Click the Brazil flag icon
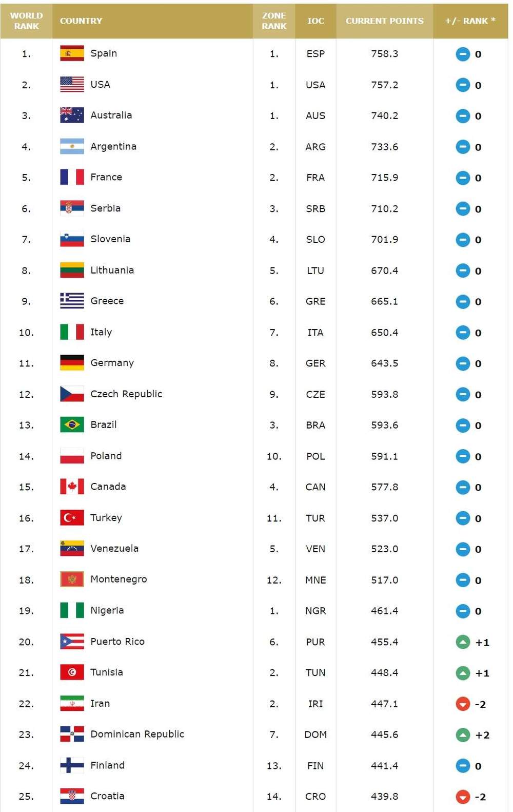Screen dimensions: 513x812 click(x=72, y=425)
